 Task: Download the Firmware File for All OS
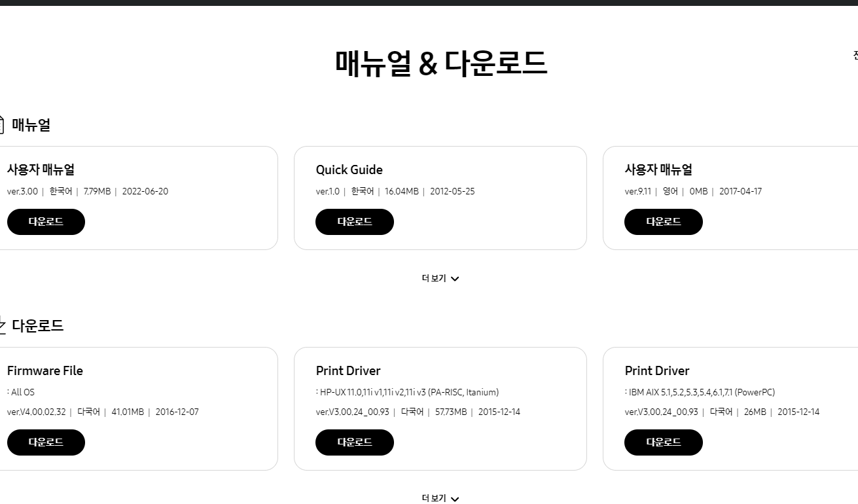point(46,442)
